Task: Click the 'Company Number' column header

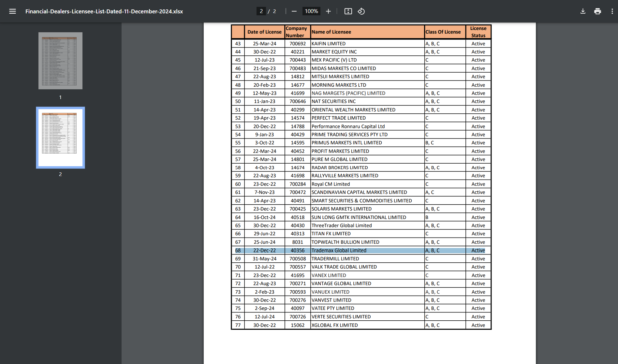Action: 298,32
